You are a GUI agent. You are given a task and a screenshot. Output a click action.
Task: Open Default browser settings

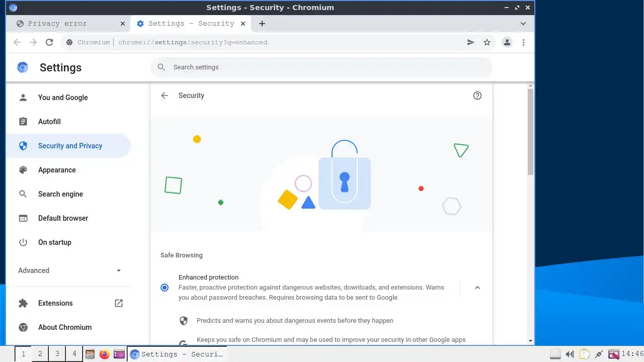(68, 218)
